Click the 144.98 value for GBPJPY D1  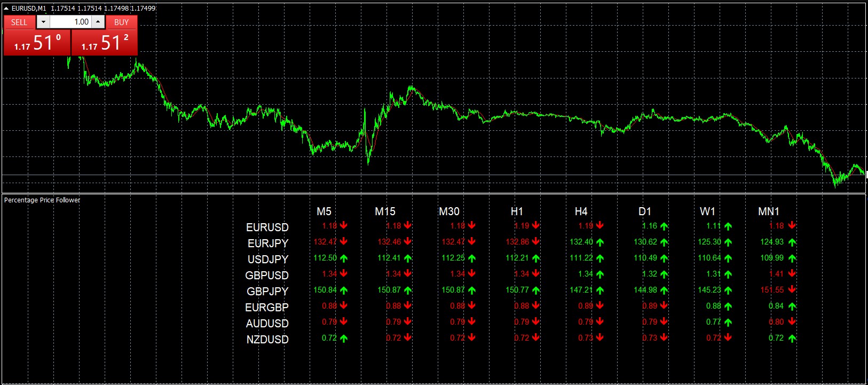645,290
